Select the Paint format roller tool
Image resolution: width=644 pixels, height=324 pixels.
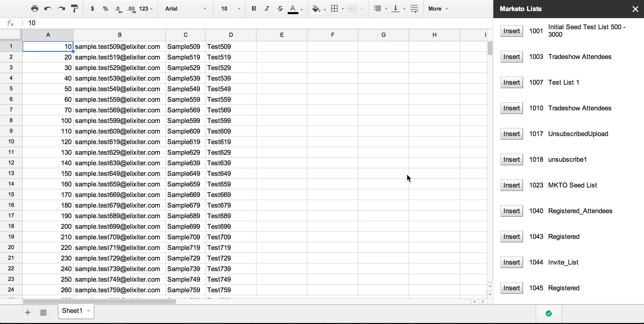[x=75, y=9]
